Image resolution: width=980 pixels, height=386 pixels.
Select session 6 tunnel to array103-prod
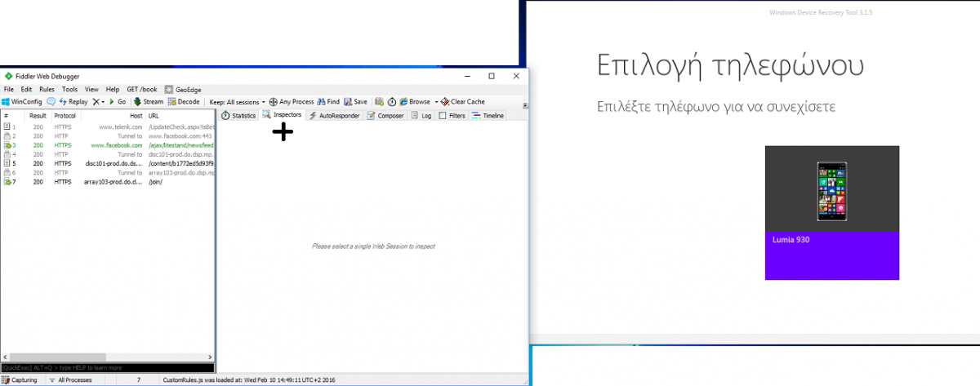pos(108,173)
